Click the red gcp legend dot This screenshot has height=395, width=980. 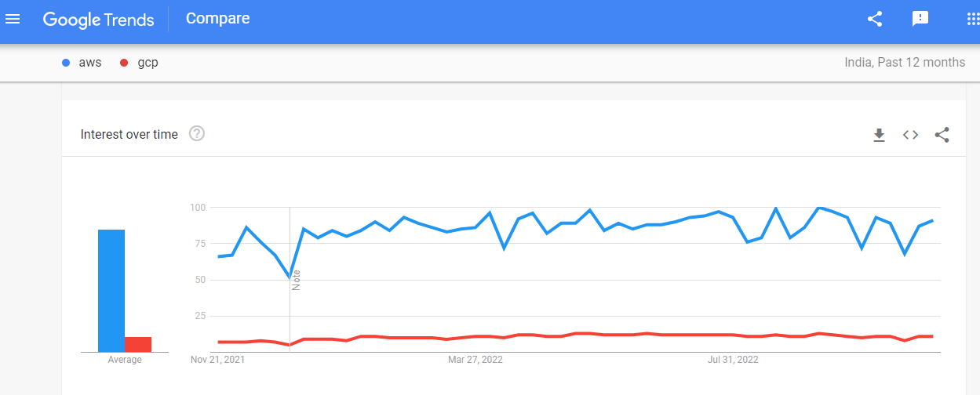[124, 63]
